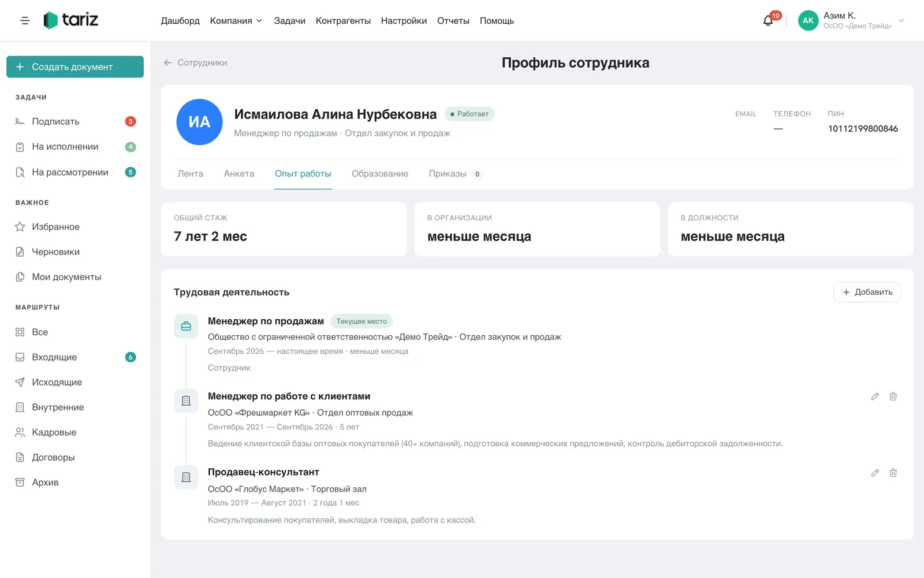Toggle the hamburger sidebar menu
924x578 pixels.
[x=25, y=21]
